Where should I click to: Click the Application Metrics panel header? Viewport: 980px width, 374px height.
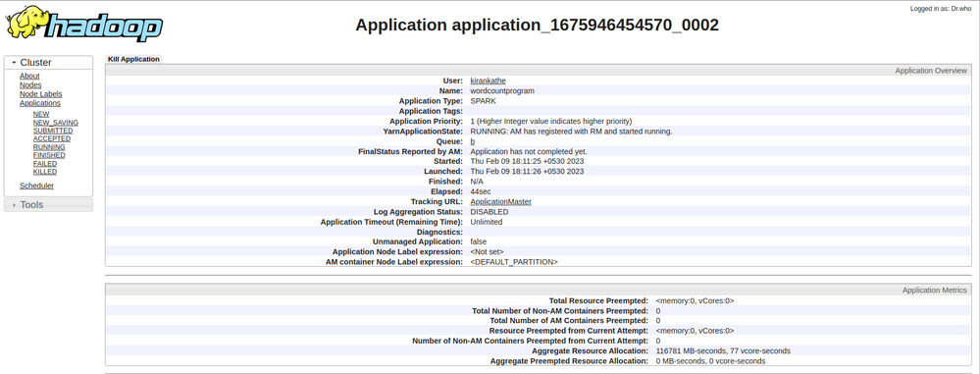click(x=539, y=291)
